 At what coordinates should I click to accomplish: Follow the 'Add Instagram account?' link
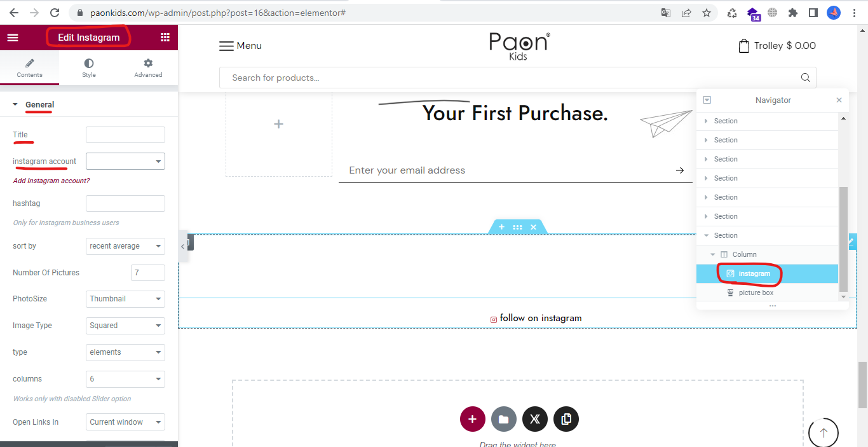51,181
